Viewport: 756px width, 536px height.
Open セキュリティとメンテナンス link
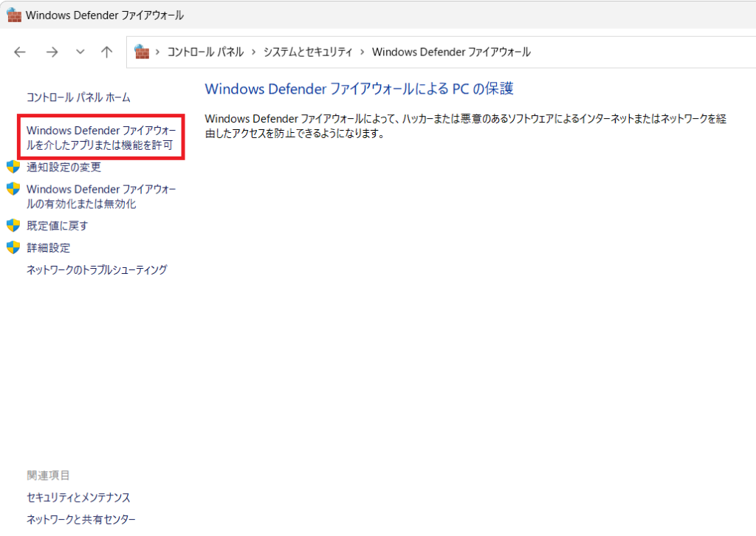coord(78,498)
